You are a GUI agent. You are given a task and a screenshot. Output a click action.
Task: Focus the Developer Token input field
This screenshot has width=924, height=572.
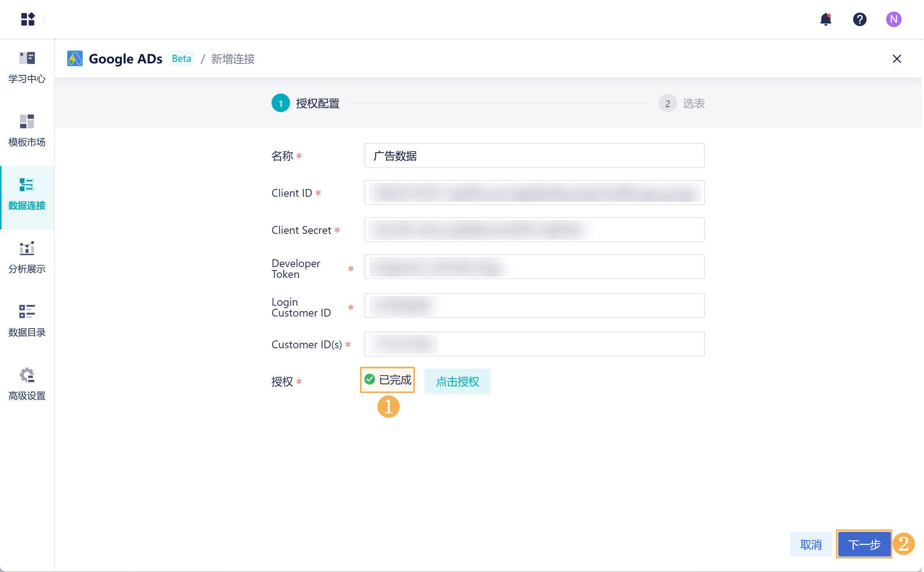534,267
